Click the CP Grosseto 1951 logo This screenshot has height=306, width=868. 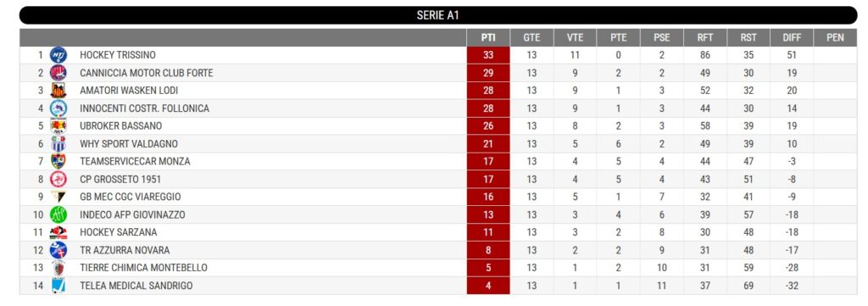(58, 179)
